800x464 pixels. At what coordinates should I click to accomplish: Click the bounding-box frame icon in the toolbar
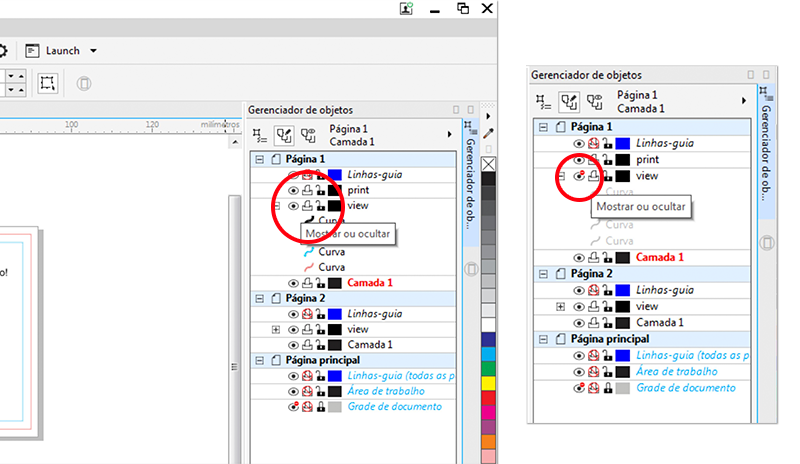[47, 83]
